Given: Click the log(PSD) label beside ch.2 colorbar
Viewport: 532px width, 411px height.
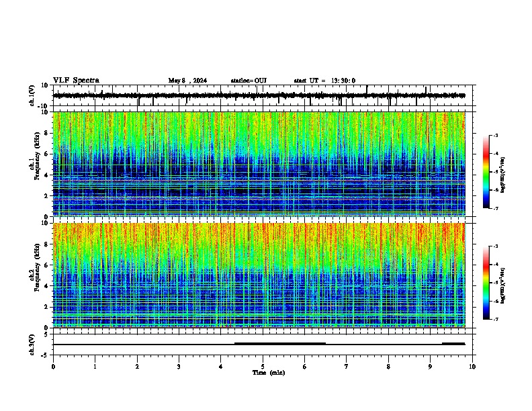Looking at the screenshot, I should coord(503,285).
